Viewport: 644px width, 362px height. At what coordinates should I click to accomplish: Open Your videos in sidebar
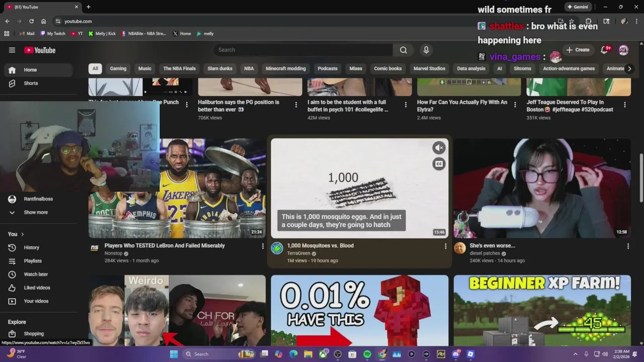[39, 301]
